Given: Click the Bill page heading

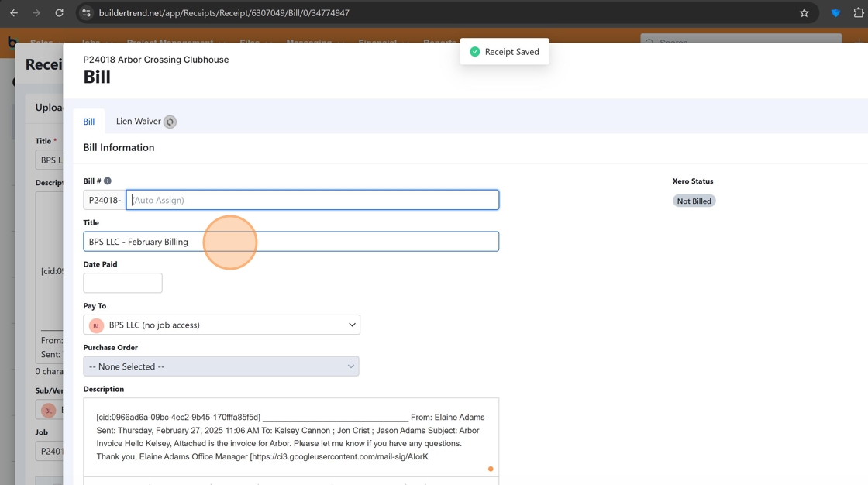Looking at the screenshot, I should click(x=97, y=77).
